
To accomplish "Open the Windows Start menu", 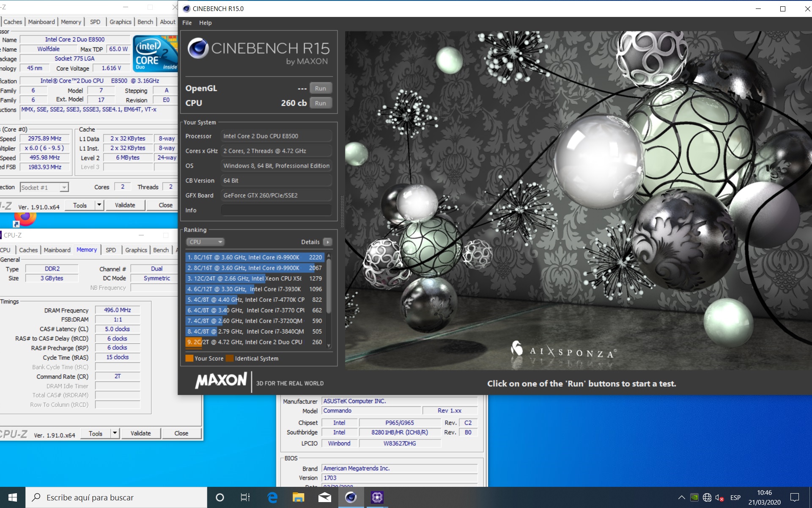I will 13,497.
